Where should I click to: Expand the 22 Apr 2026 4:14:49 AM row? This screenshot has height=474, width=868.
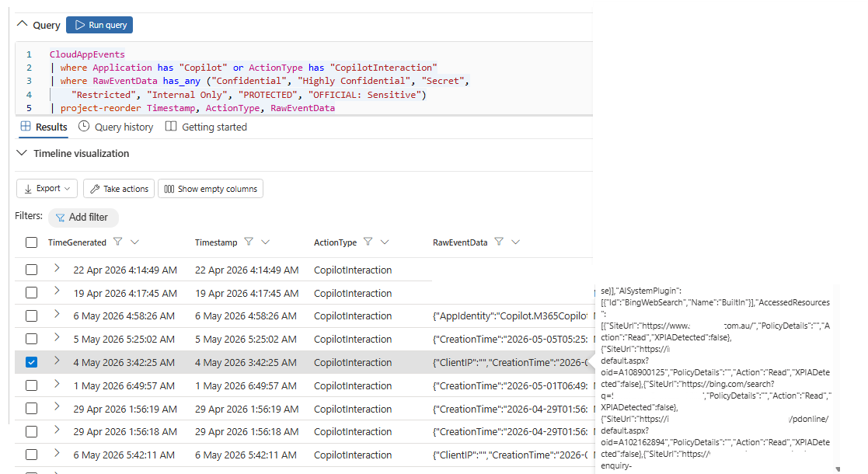(x=57, y=268)
